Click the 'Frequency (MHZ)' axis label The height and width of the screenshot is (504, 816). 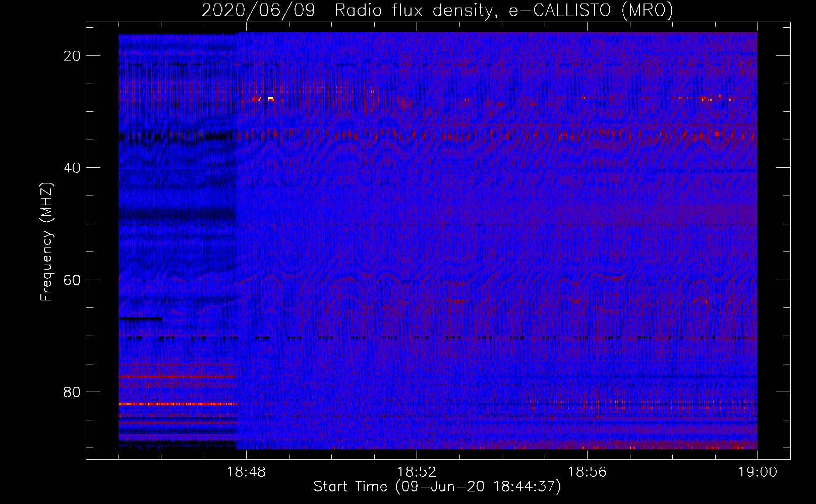(46, 242)
